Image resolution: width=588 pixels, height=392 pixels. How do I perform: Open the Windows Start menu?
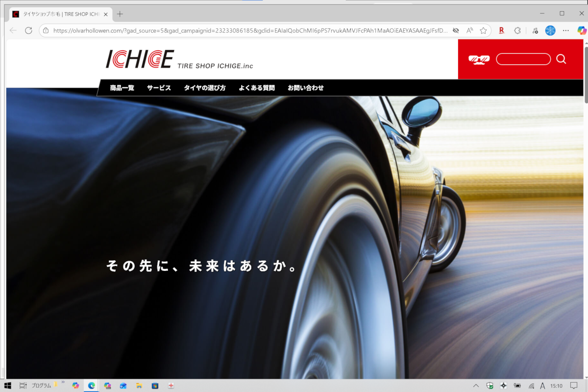click(8, 386)
